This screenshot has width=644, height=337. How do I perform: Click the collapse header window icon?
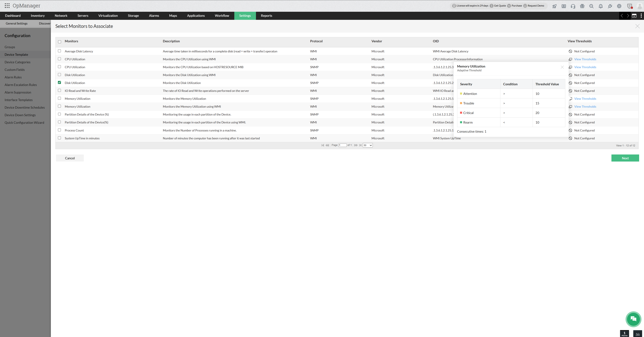634,15
